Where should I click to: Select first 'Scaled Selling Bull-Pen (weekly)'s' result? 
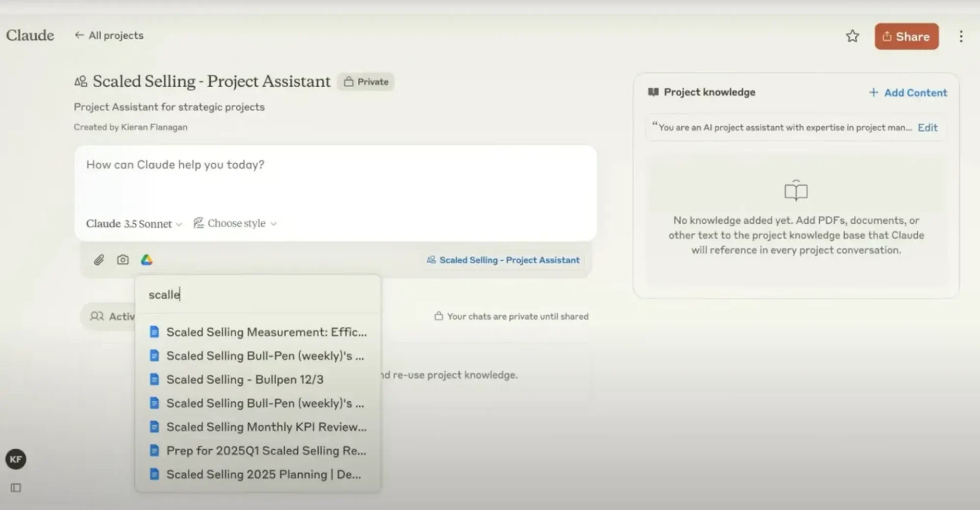258,356
